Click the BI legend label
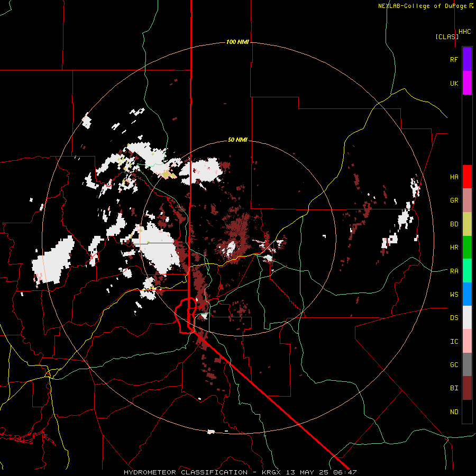The width and height of the screenshot is (476, 476). pyautogui.click(x=454, y=388)
